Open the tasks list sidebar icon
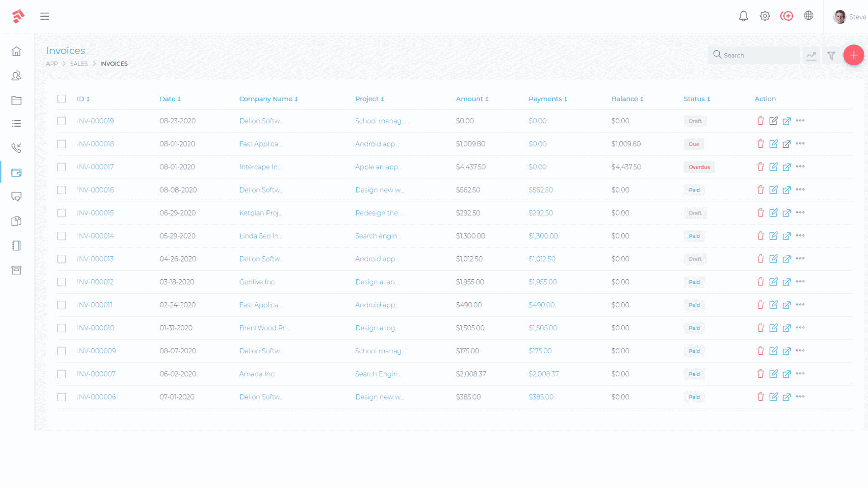Screen dimensions: 868x488 [x=16, y=123]
